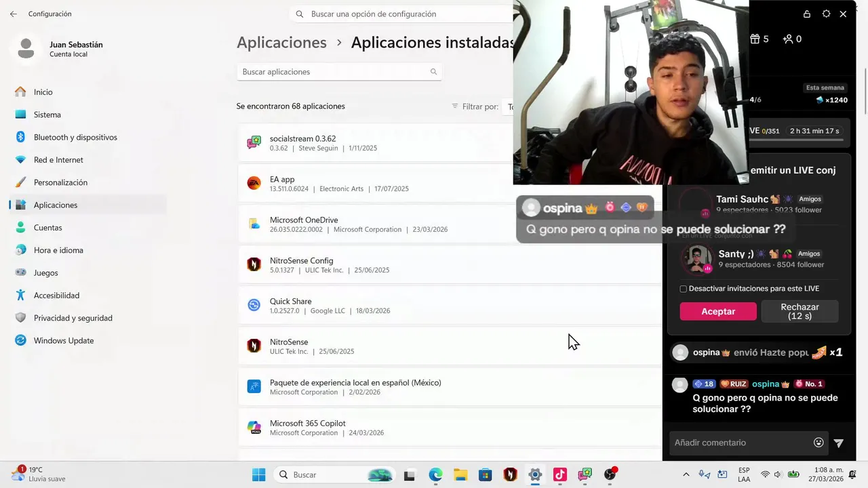Image resolution: width=868 pixels, height=488 pixels.
Task: Decline the invitation with Rechazar
Action: click(800, 311)
